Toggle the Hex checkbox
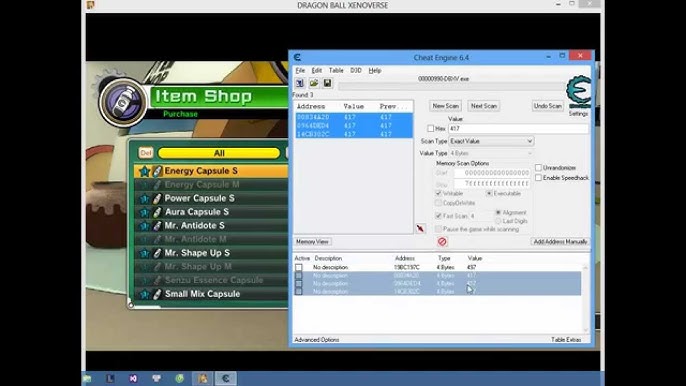 pyautogui.click(x=430, y=129)
